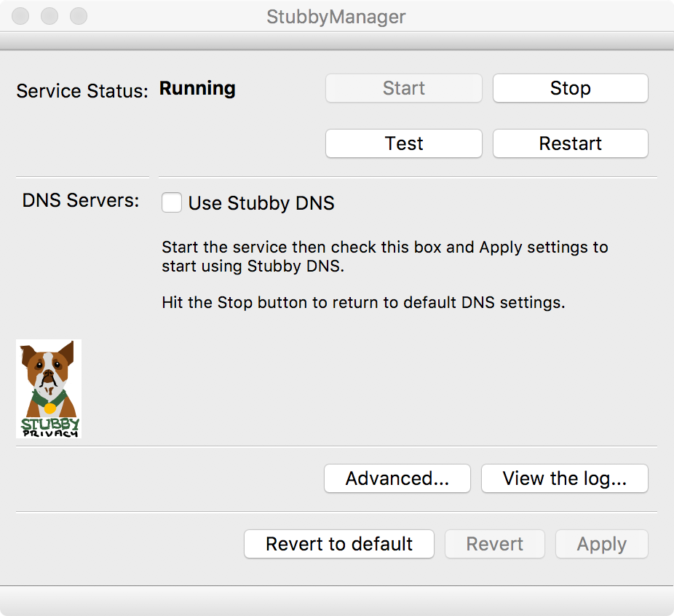
Task: Click the greyed-out Start button
Action: pyautogui.click(x=404, y=88)
